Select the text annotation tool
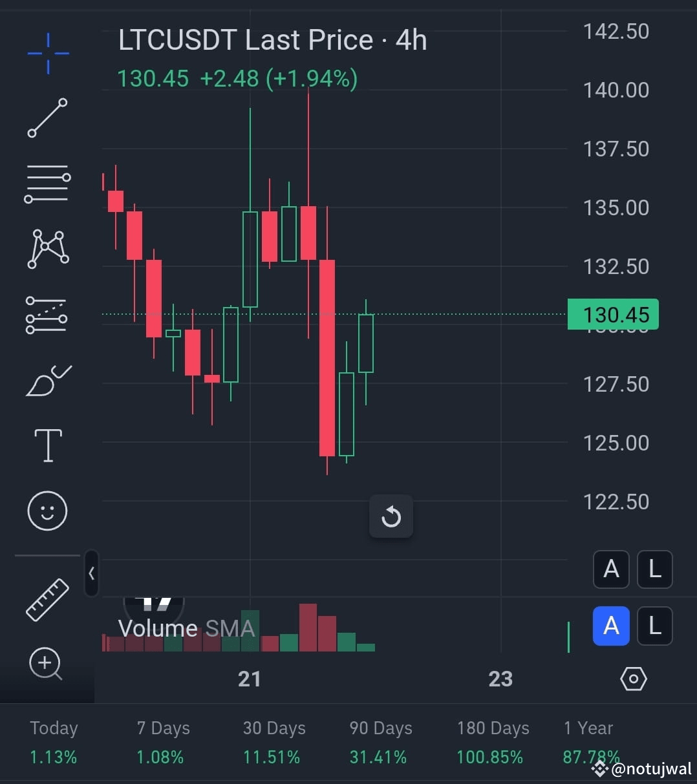 (47, 445)
